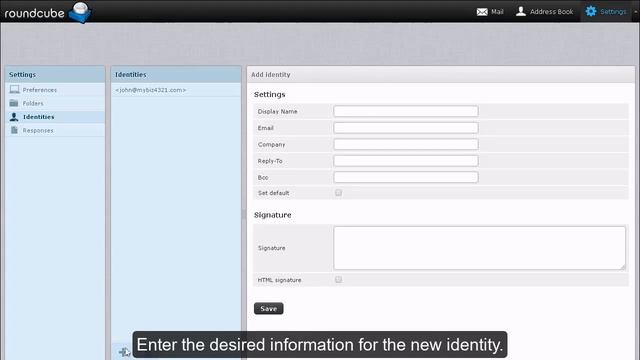The height and width of the screenshot is (360, 640).
Task: Go to the Address Book section
Action: pos(544,12)
